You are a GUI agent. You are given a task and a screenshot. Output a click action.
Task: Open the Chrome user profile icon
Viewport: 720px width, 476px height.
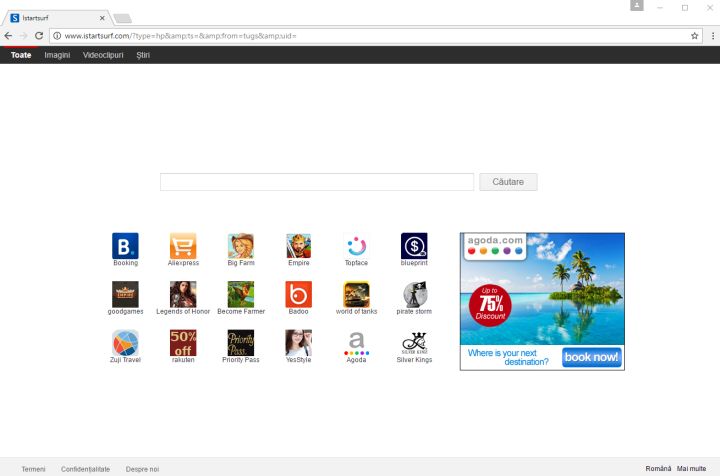[x=636, y=6]
